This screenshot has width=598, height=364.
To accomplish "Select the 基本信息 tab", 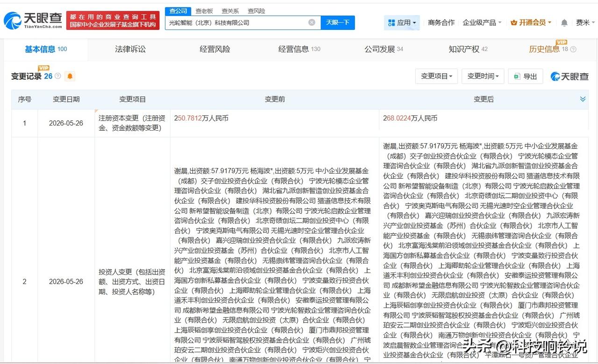I will pyautogui.click(x=46, y=49).
